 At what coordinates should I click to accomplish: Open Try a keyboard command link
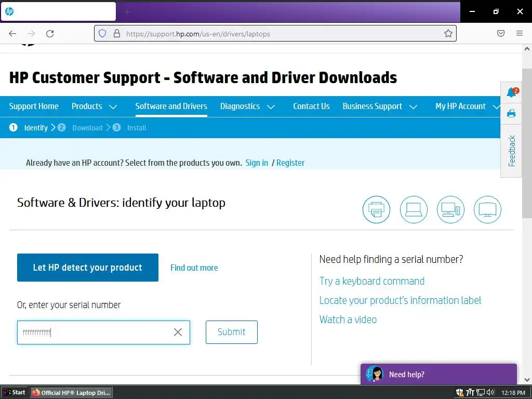click(x=372, y=281)
